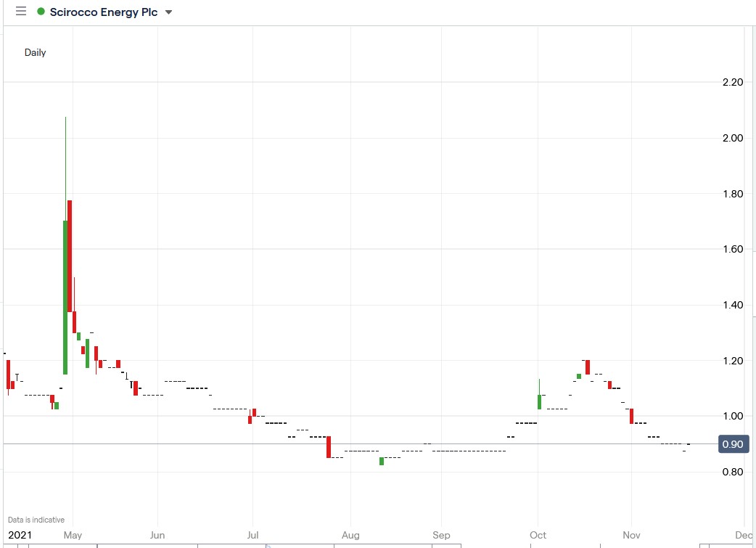Click the Nov label on the time axis
This screenshot has width=756, height=548.
(630, 535)
